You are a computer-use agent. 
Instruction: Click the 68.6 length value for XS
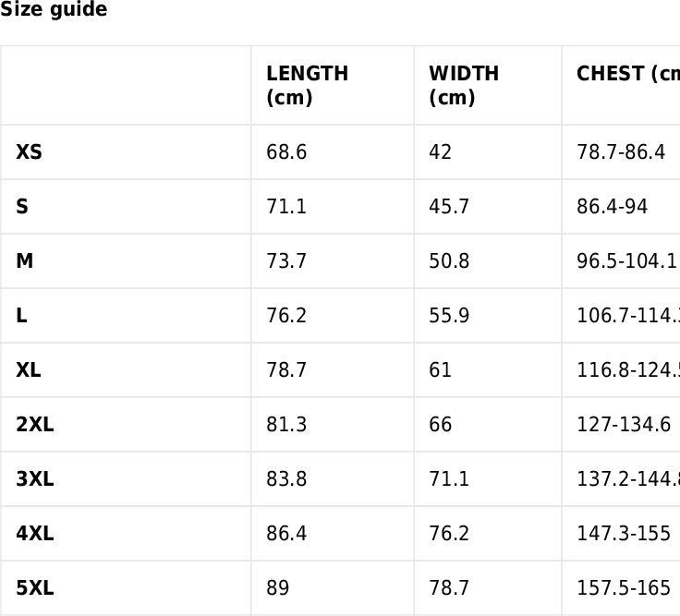[x=286, y=152]
